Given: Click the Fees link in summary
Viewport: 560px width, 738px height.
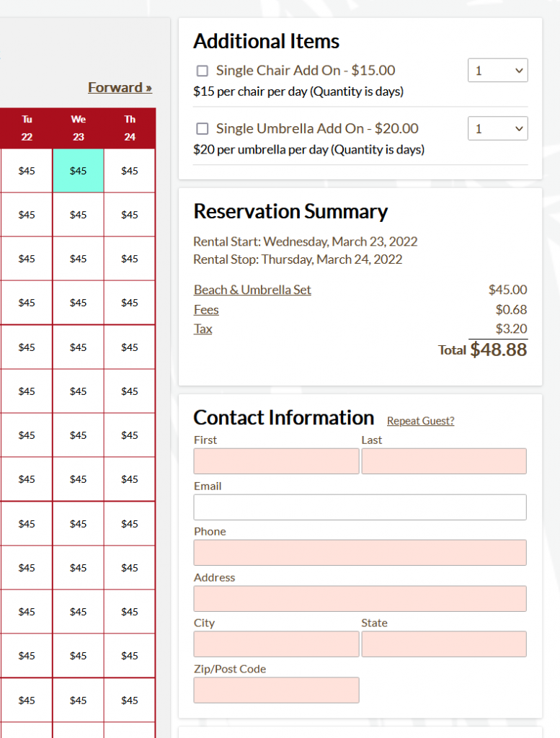Looking at the screenshot, I should click(x=206, y=310).
